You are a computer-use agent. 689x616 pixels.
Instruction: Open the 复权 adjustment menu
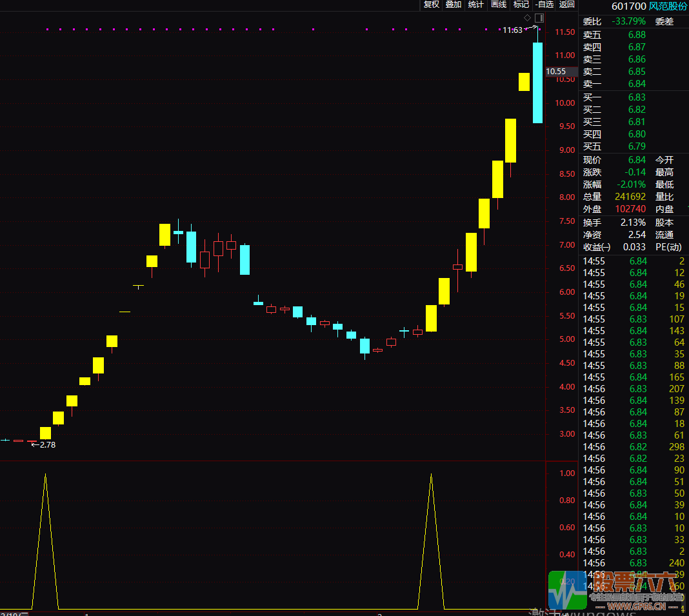point(431,5)
